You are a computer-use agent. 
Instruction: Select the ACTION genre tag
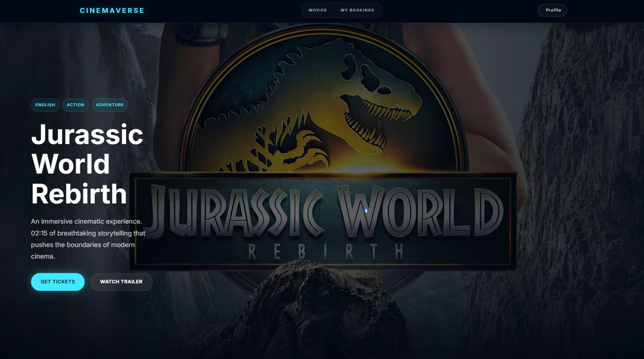click(x=75, y=105)
